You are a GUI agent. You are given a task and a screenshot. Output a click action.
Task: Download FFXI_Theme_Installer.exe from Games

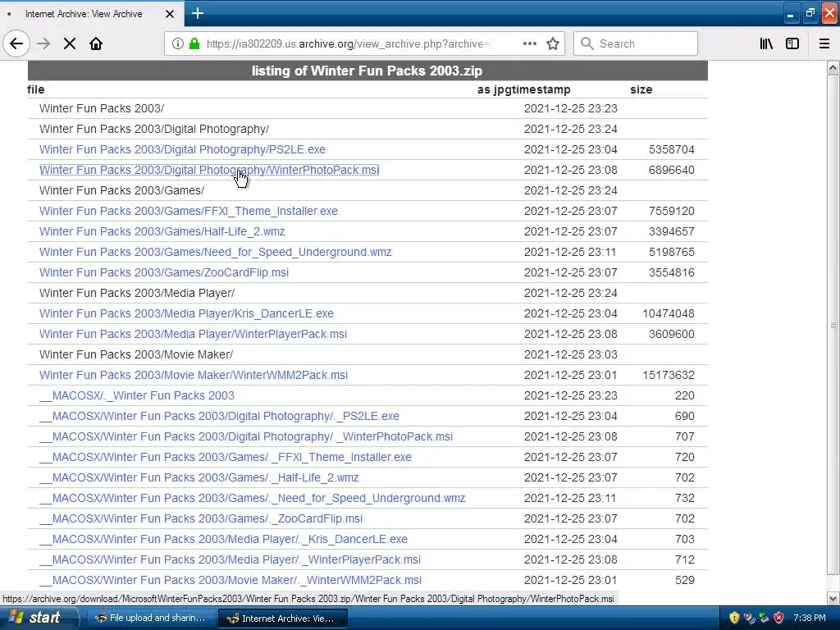pyautogui.click(x=189, y=211)
